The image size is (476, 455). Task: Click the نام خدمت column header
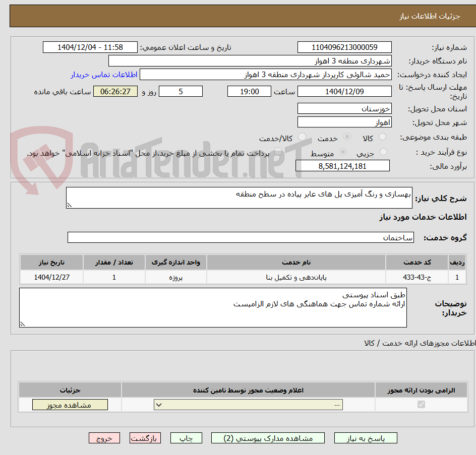[296, 263]
